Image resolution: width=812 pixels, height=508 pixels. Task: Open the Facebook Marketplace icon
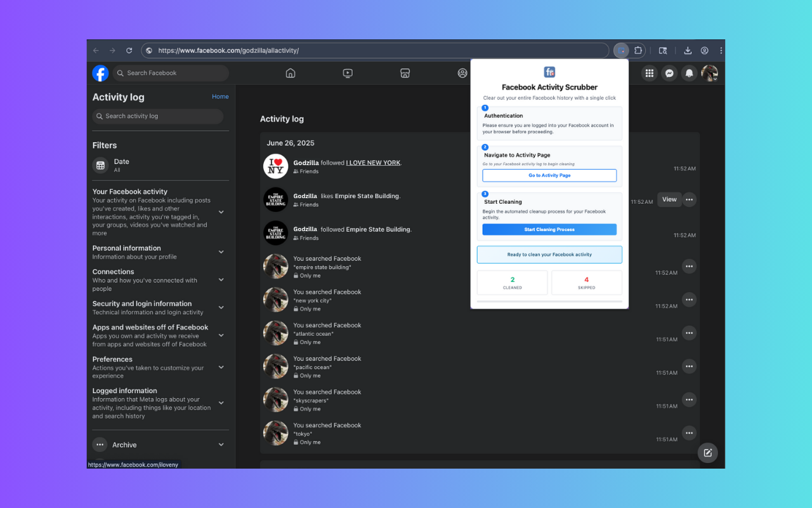click(405, 73)
